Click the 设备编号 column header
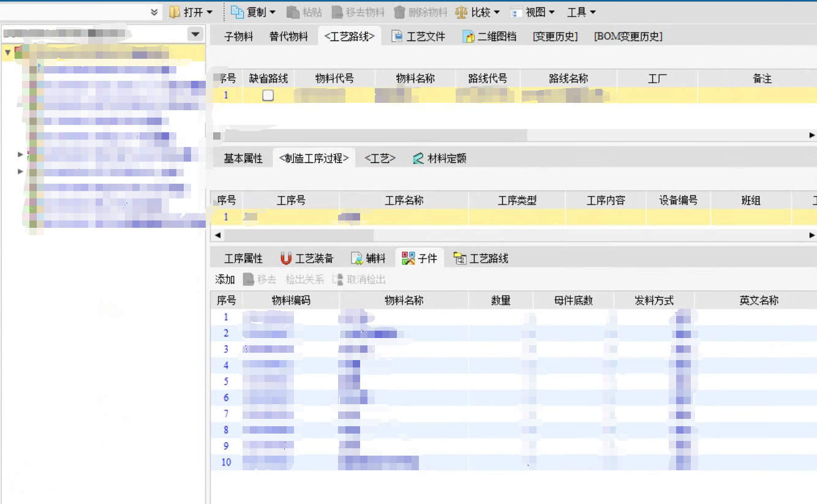Image resolution: width=817 pixels, height=504 pixels. click(x=678, y=200)
